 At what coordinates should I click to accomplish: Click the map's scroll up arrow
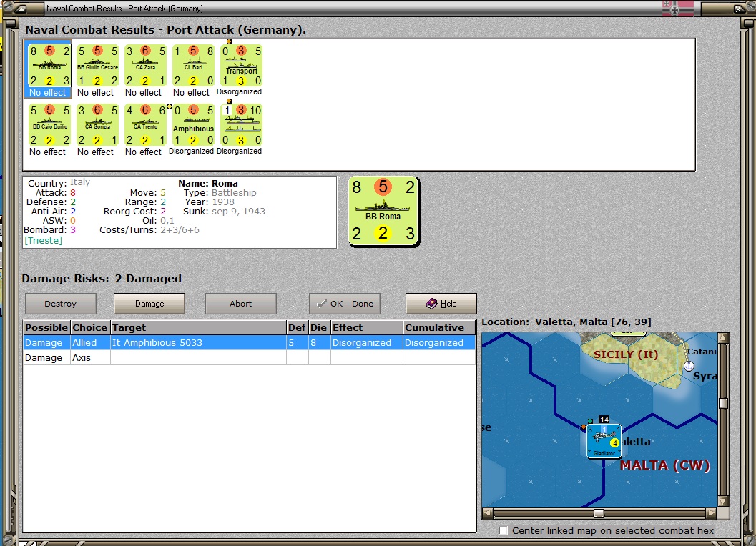pos(723,338)
